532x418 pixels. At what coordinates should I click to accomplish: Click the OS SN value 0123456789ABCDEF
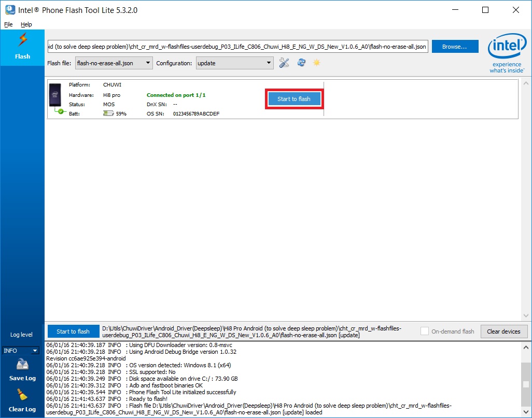point(196,114)
